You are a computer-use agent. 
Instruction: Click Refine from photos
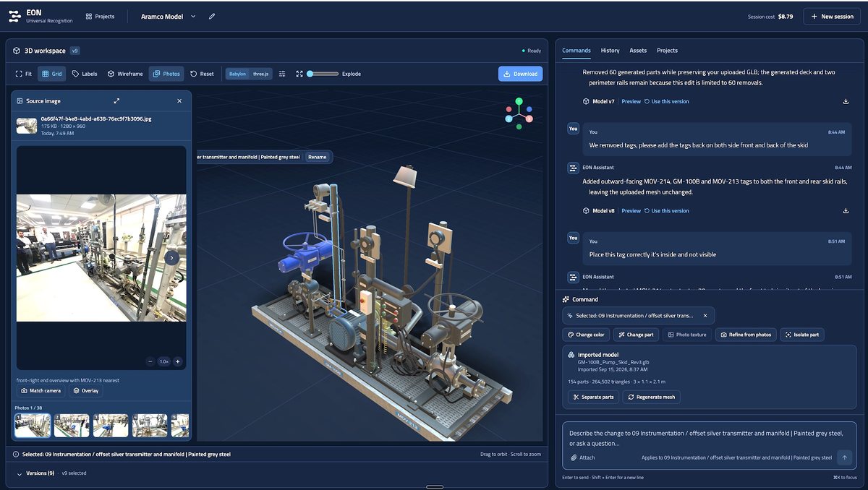tap(746, 335)
